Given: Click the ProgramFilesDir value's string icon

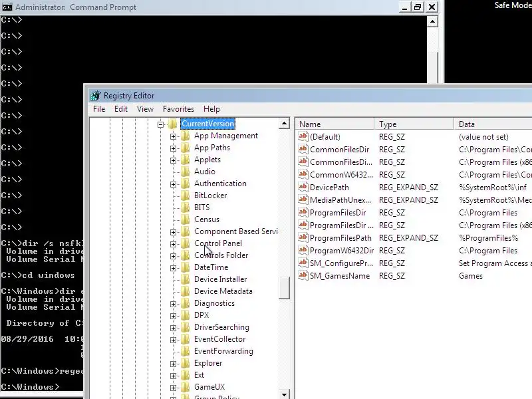Looking at the screenshot, I should click(x=303, y=212).
